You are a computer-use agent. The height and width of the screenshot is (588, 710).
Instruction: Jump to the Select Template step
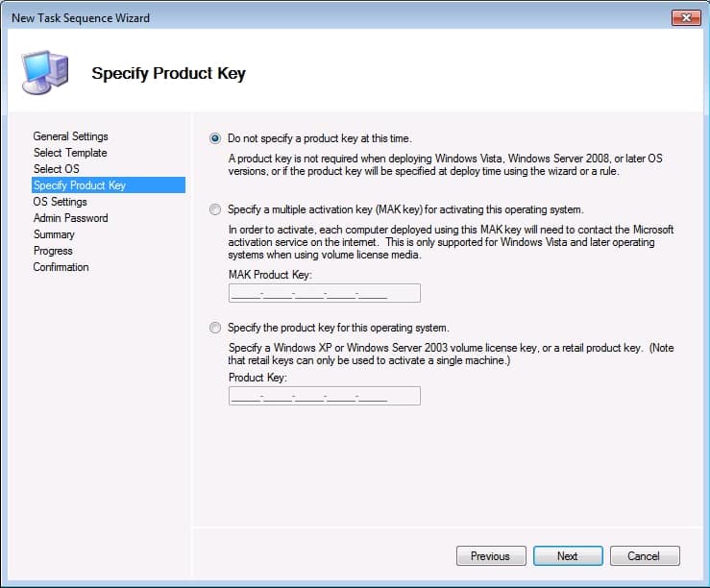(x=70, y=153)
